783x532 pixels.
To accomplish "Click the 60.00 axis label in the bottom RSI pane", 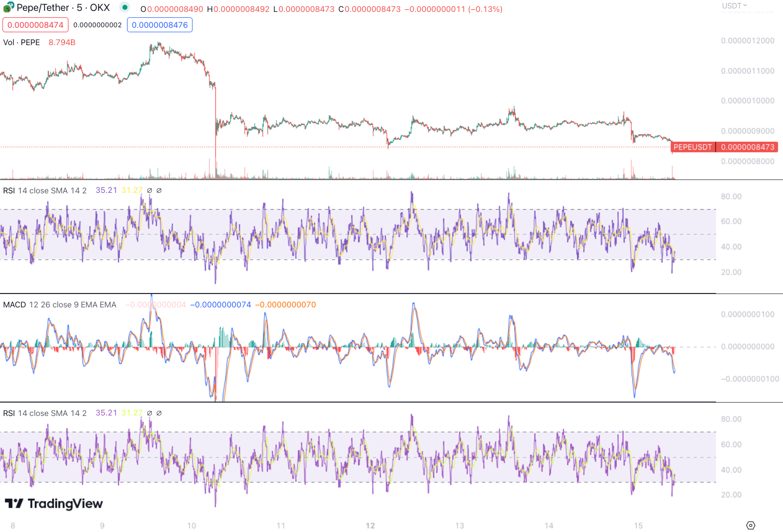I will (x=731, y=444).
